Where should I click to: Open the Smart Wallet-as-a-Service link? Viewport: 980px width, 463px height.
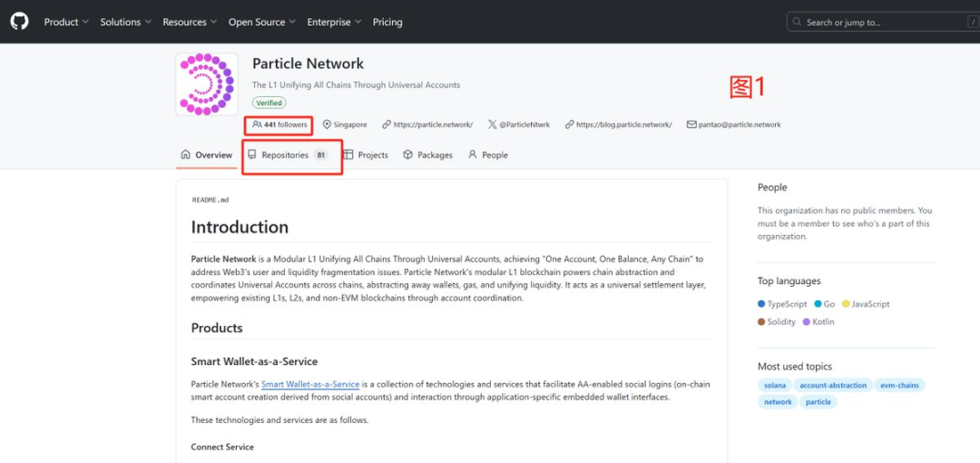pyautogui.click(x=310, y=384)
